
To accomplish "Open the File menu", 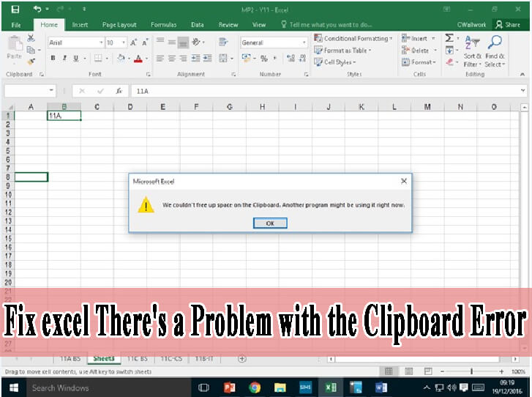I will [16, 25].
